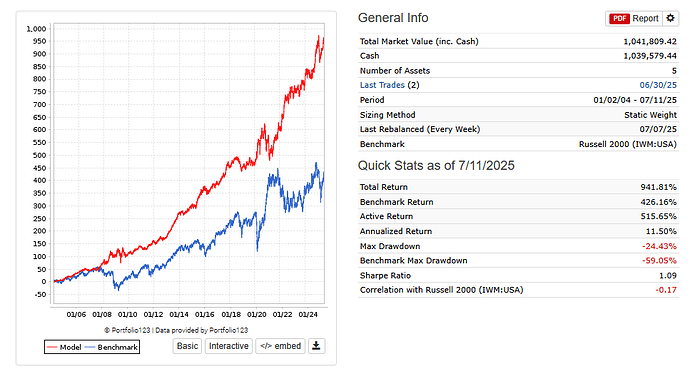Switch chart to Interactive view
This screenshot has height=368, width=690.
[228, 346]
